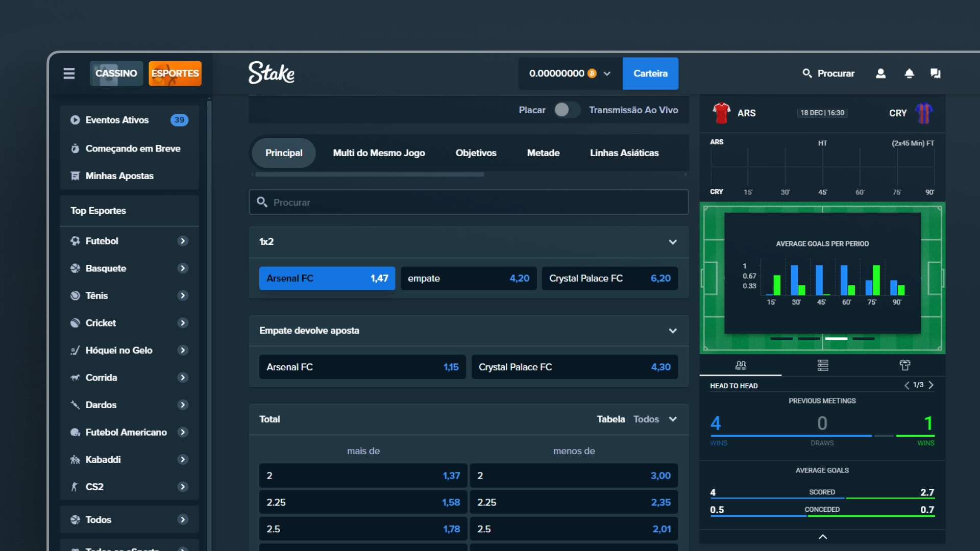The height and width of the screenshot is (551, 980).
Task: Show head to head stats tab icon
Action: pyautogui.click(x=741, y=365)
